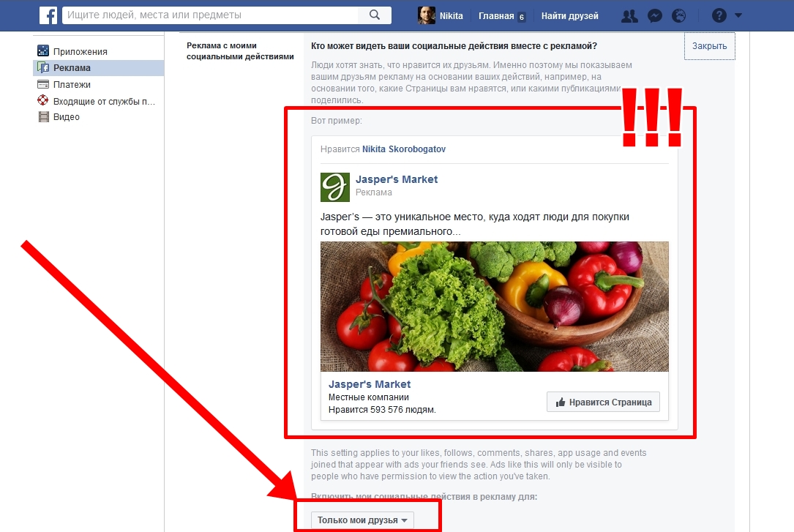Image resolution: width=794 pixels, height=532 pixels.
Task: Select Реклама in the settings sidebar
Action: click(x=72, y=68)
